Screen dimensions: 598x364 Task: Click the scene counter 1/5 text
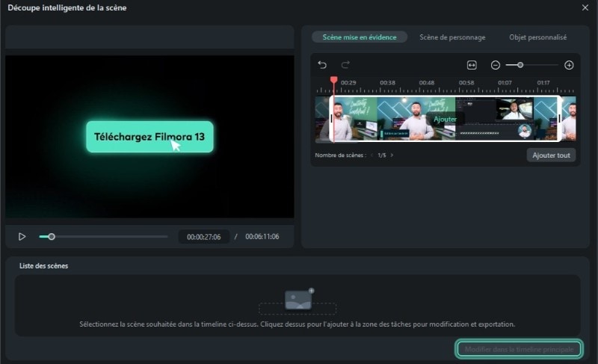pos(382,155)
